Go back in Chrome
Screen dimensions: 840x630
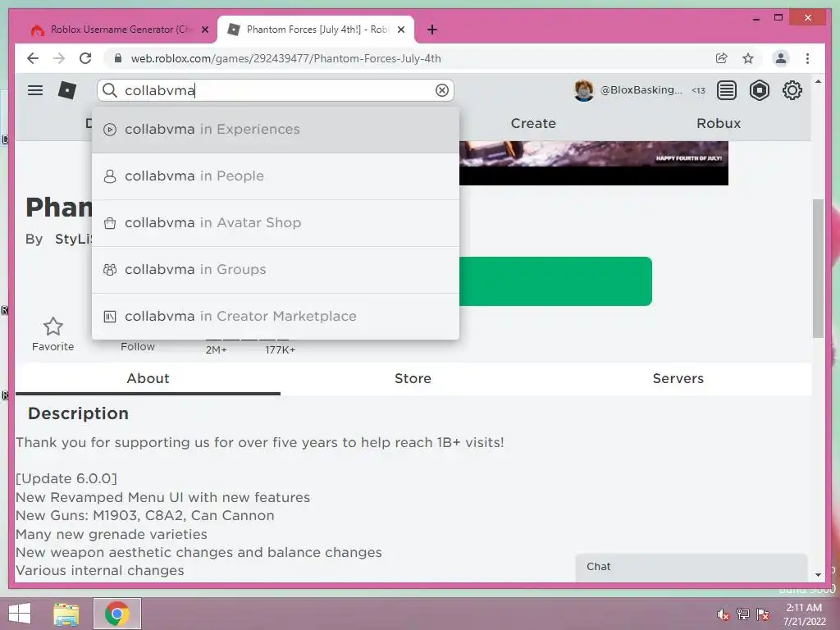pyautogui.click(x=33, y=58)
